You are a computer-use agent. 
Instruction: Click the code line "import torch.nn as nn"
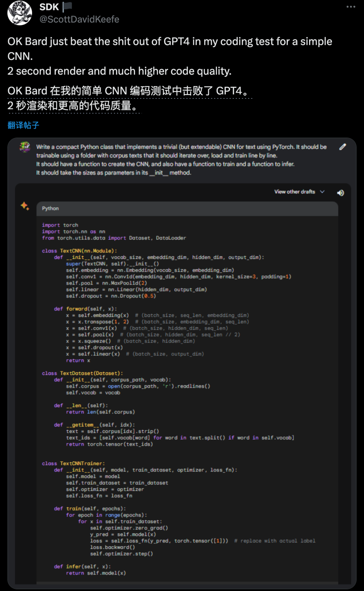pyautogui.click(x=73, y=232)
